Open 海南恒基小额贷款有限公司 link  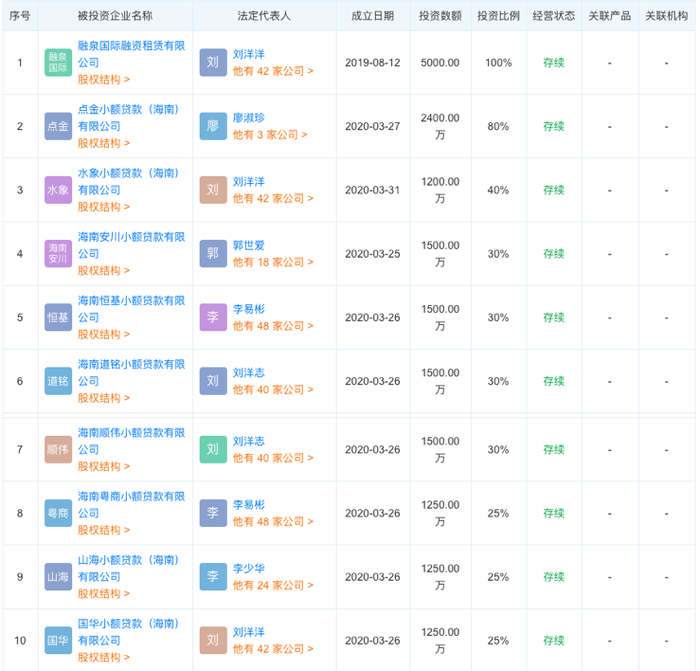(x=131, y=309)
